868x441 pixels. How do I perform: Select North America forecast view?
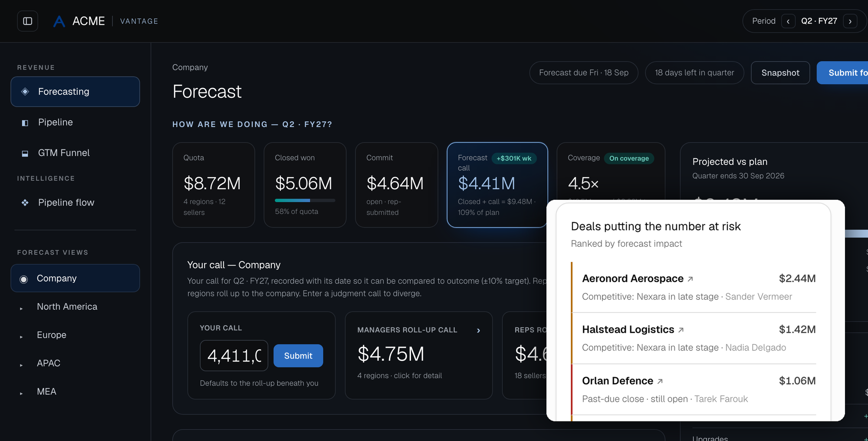(x=67, y=307)
